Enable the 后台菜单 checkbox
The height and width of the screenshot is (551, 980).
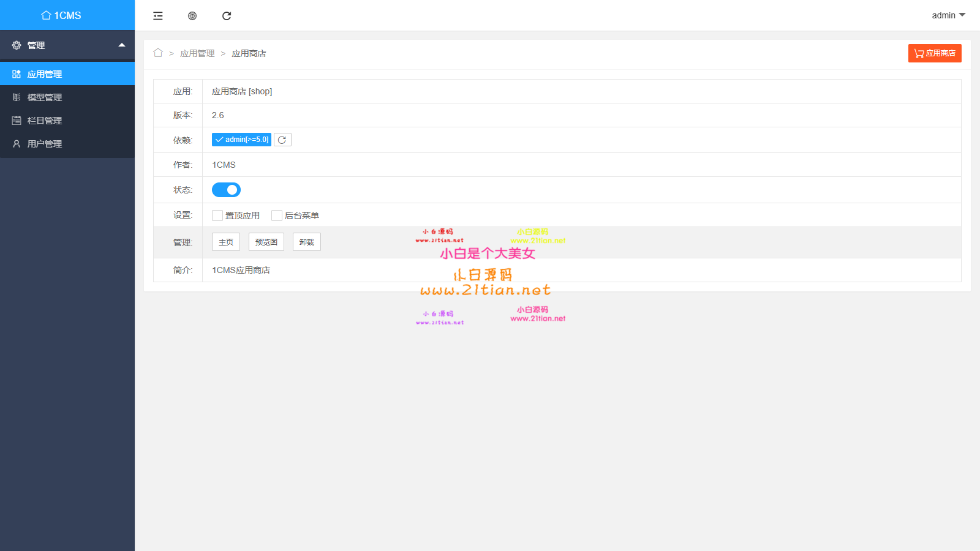277,216
